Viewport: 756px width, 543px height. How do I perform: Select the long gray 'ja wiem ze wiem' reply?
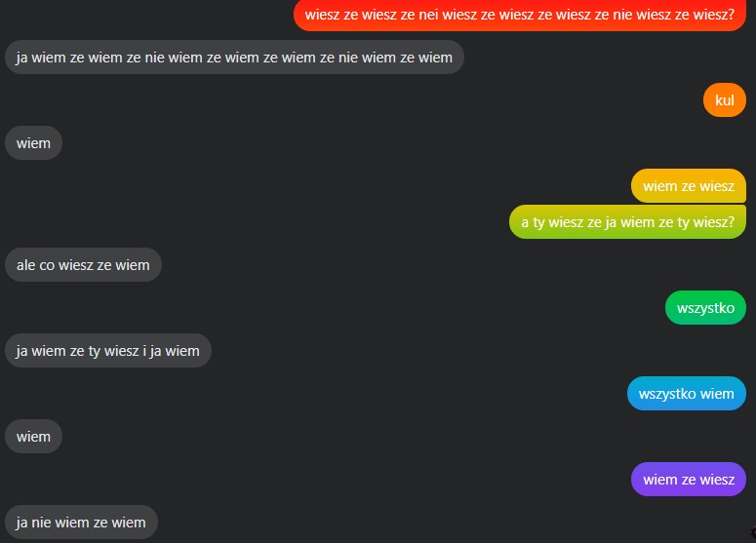(234, 58)
